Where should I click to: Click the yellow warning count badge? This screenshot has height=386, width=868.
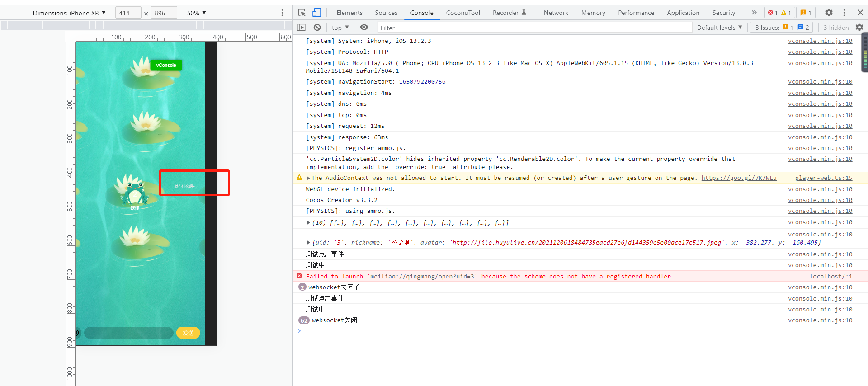[x=786, y=13]
